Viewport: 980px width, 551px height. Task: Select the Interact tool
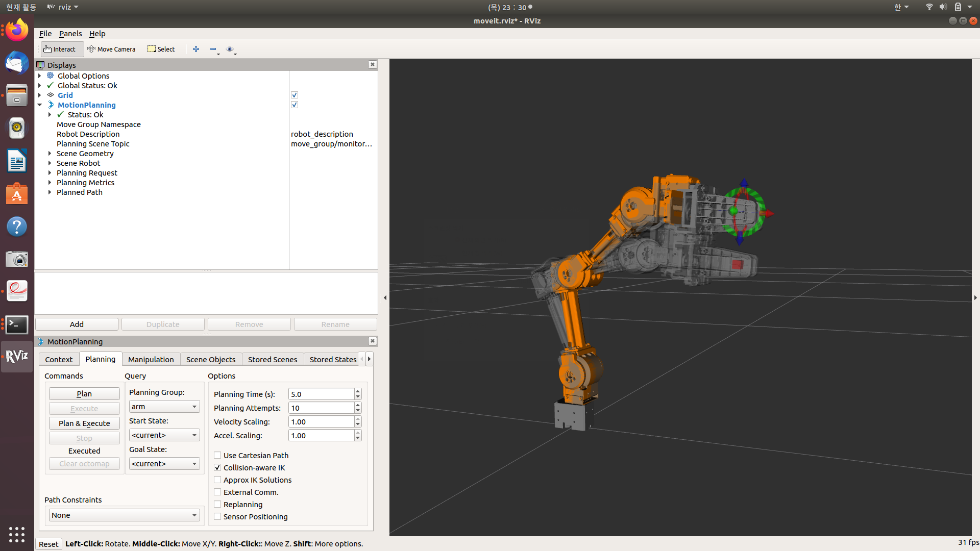(x=60, y=49)
